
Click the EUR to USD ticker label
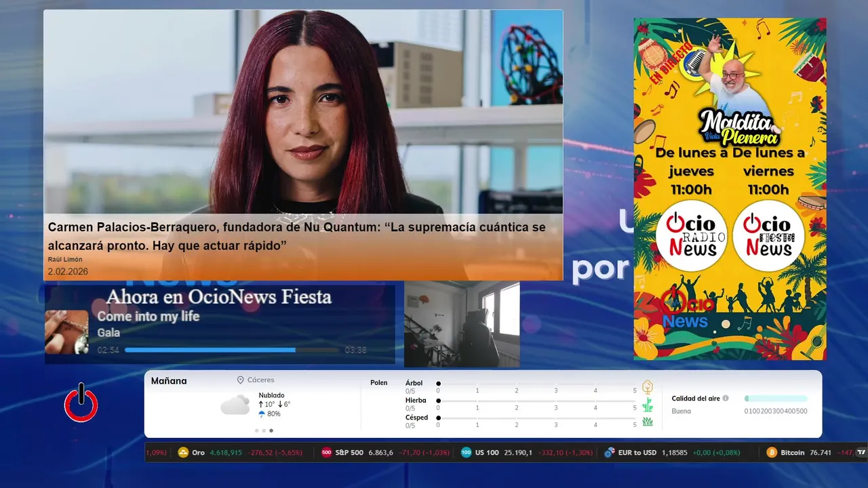coord(637,452)
